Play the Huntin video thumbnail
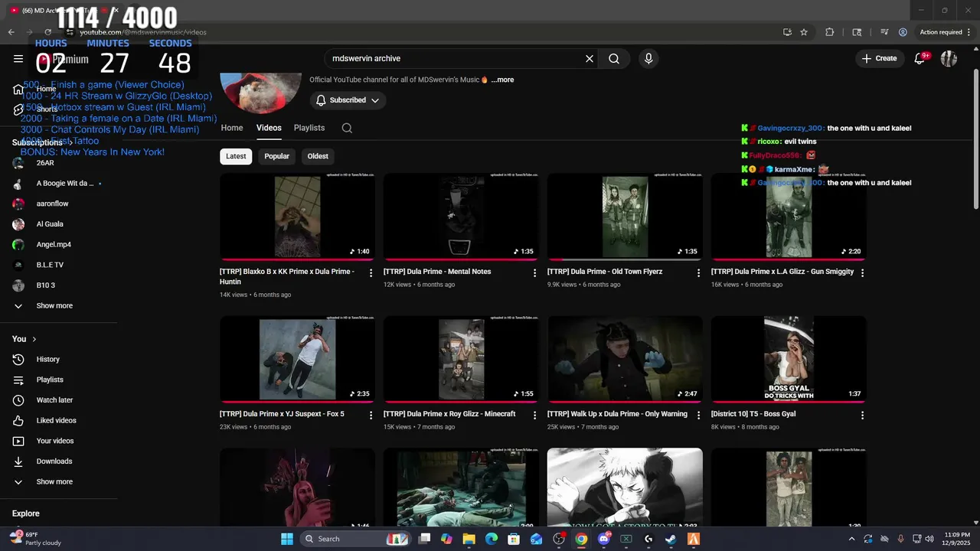The width and height of the screenshot is (980, 551). click(297, 217)
